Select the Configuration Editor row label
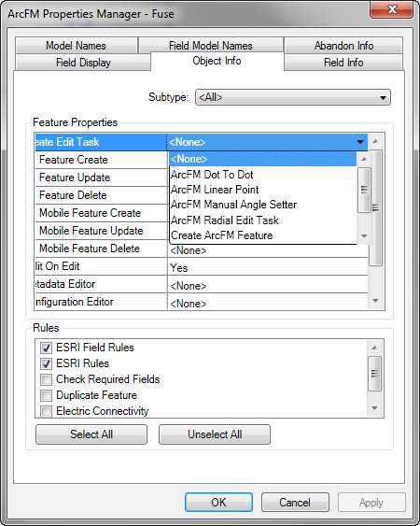420x526 pixels. tap(101, 302)
